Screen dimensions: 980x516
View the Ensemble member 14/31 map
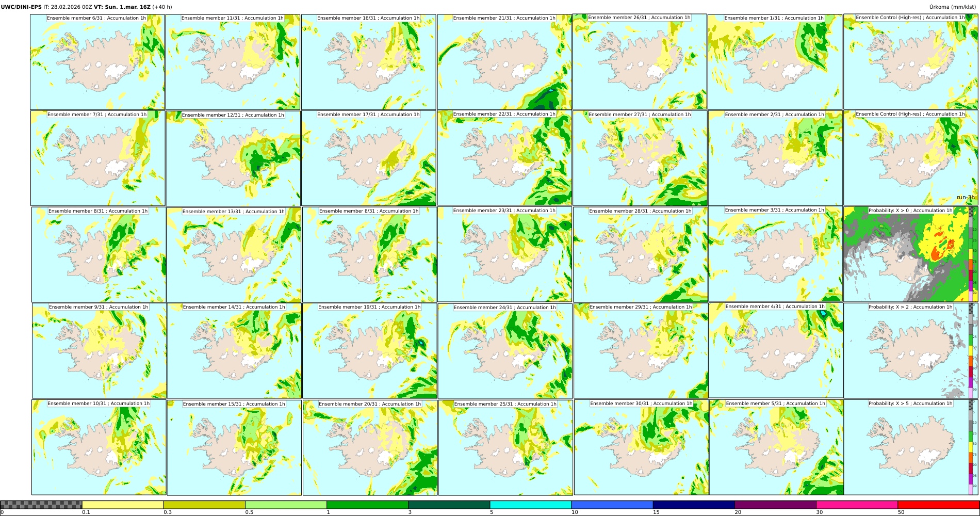click(234, 350)
